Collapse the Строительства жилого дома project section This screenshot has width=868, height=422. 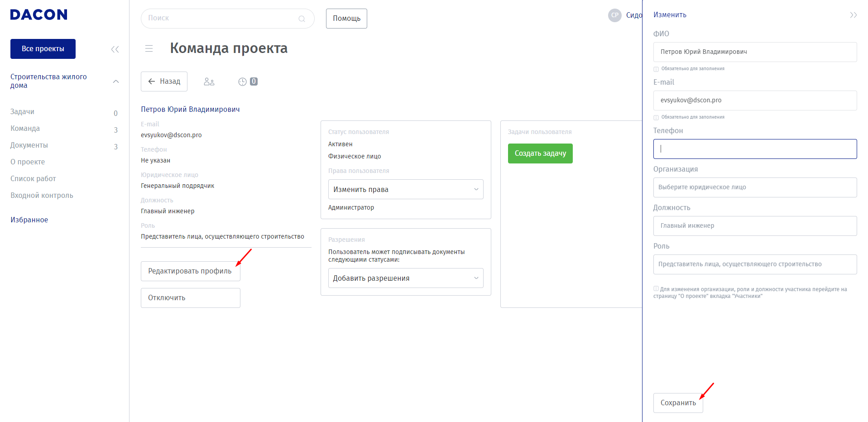pos(116,82)
